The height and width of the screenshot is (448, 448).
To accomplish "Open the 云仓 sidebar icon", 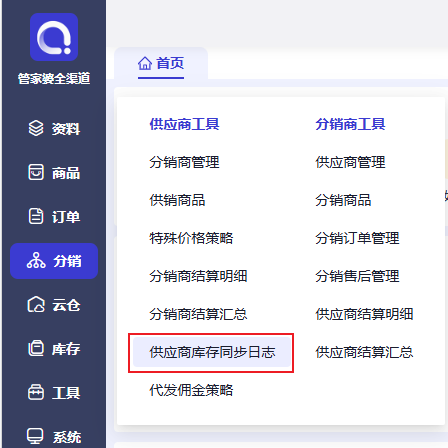I will pos(36,305).
